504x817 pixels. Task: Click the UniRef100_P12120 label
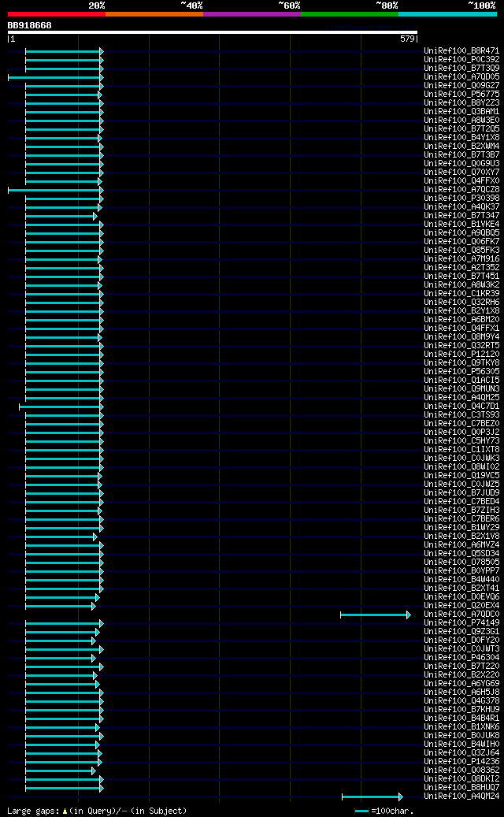(461, 355)
